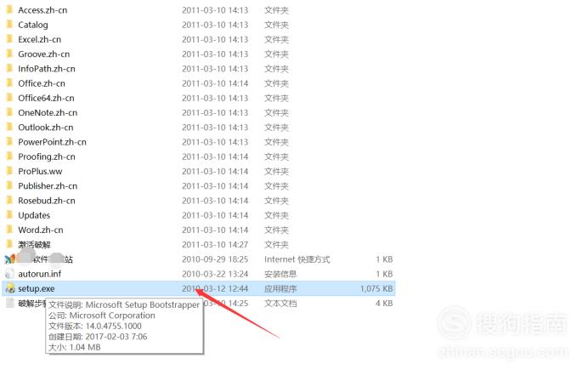Select the file name setup.exe
The width and height of the screenshot is (588, 381).
point(37,288)
